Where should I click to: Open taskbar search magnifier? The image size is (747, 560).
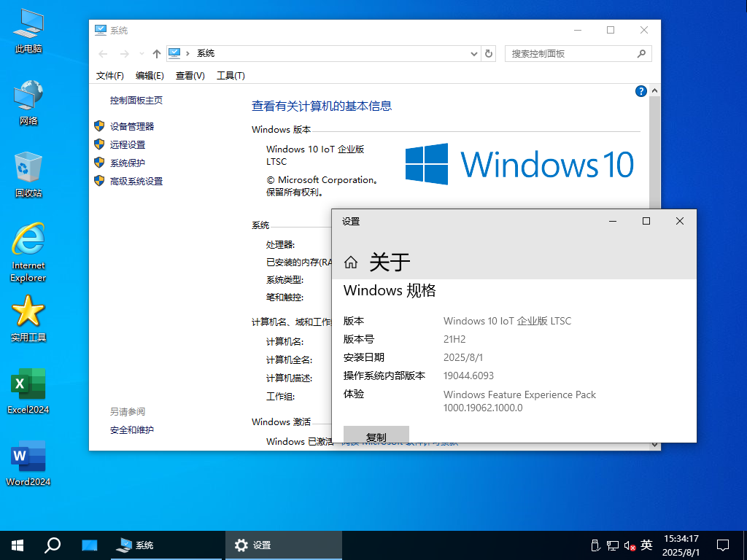point(53,545)
